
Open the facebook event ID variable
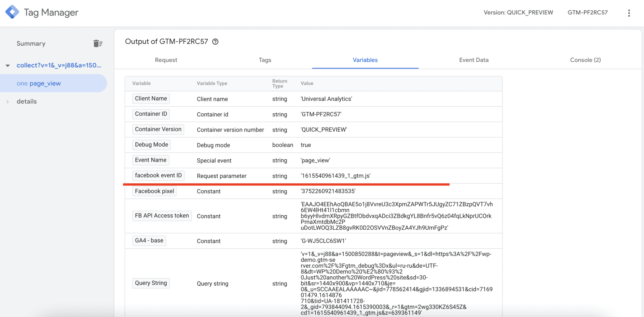(158, 175)
